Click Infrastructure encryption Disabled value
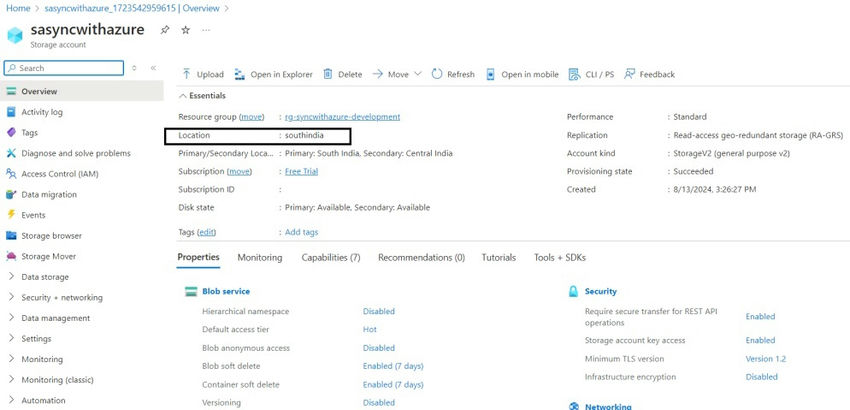The image size is (850, 410). click(762, 376)
